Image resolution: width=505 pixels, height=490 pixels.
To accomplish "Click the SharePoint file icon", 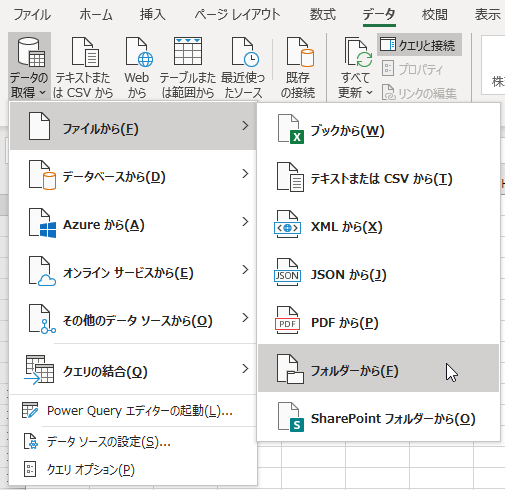I will 290,417.
